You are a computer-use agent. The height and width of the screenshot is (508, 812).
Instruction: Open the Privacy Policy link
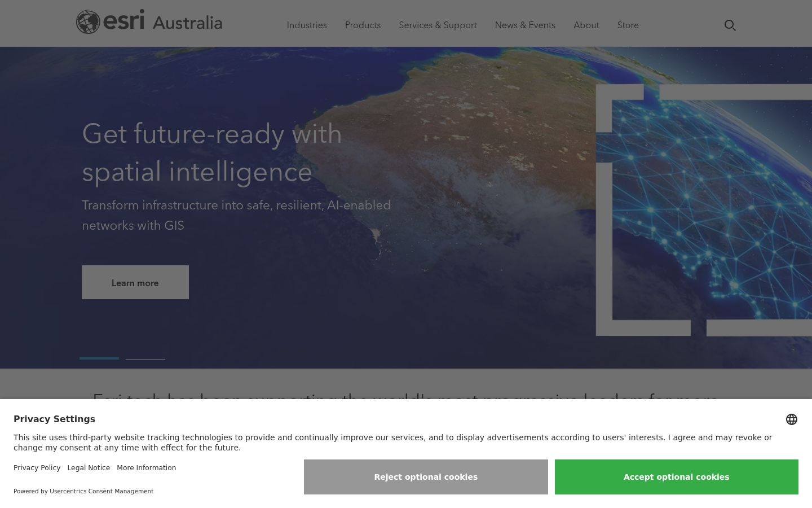pyautogui.click(x=37, y=468)
